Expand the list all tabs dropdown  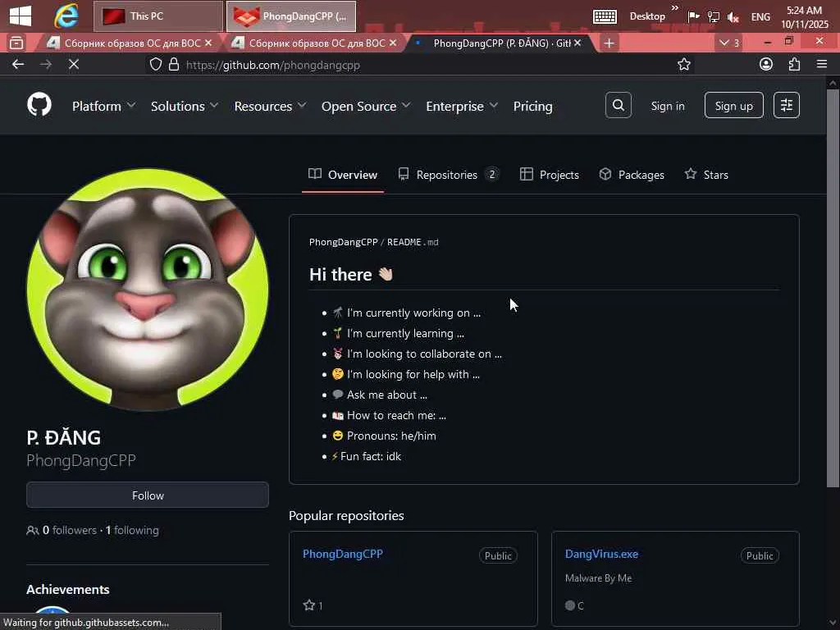[729, 43]
